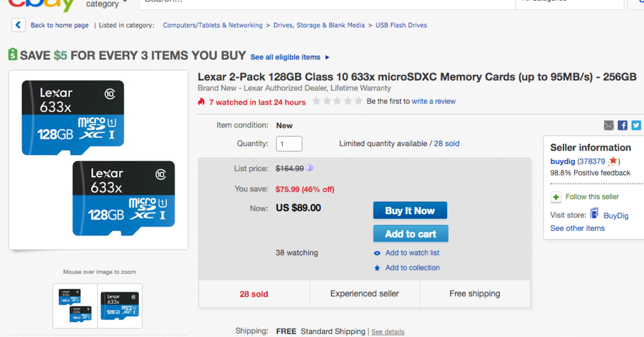Share listing via email icon
Viewport: 644px width, 337px height.
point(609,126)
